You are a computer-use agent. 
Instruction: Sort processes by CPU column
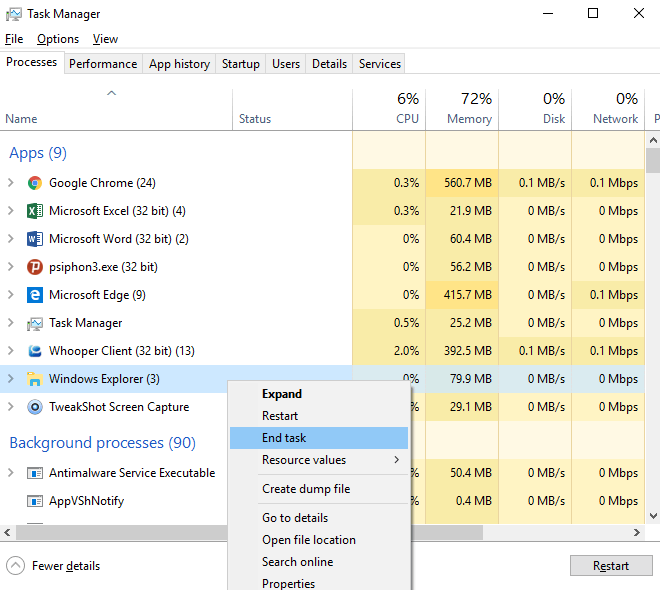(x=389, y=109)
